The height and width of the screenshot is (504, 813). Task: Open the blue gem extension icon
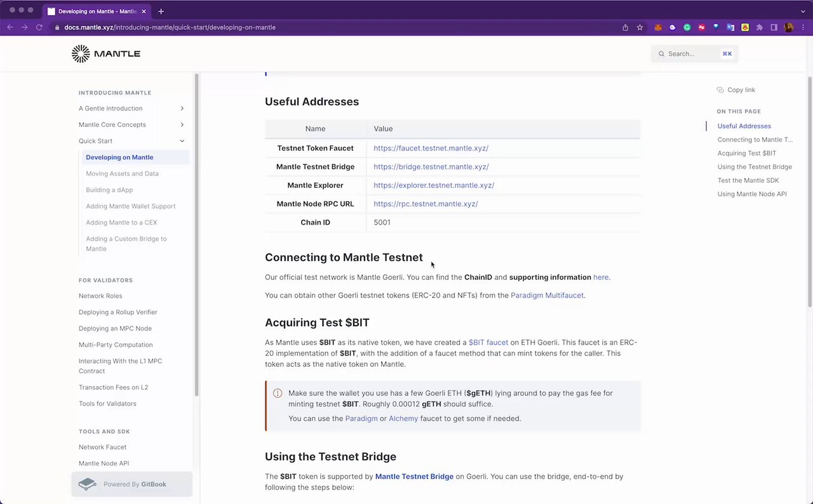(x=716, y=27)
